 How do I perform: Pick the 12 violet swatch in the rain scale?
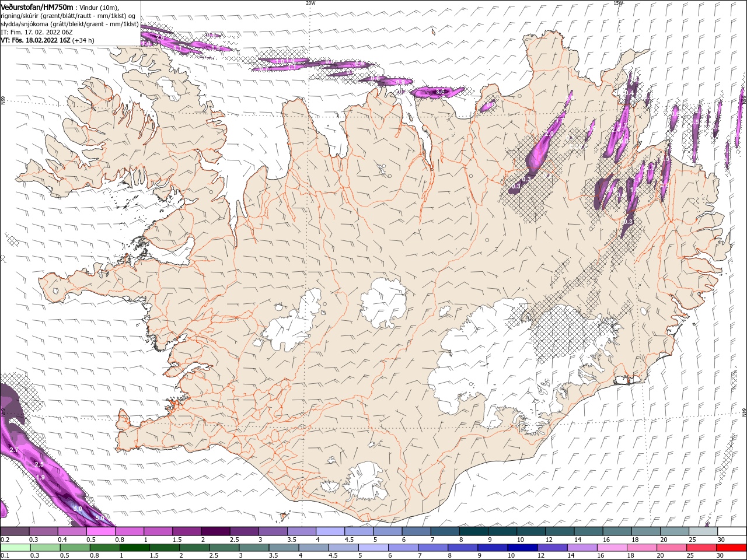click(x=551, y=548)
